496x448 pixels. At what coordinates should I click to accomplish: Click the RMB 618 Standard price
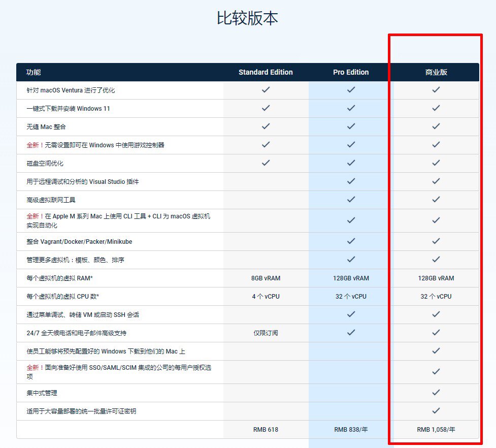[266, 430]
